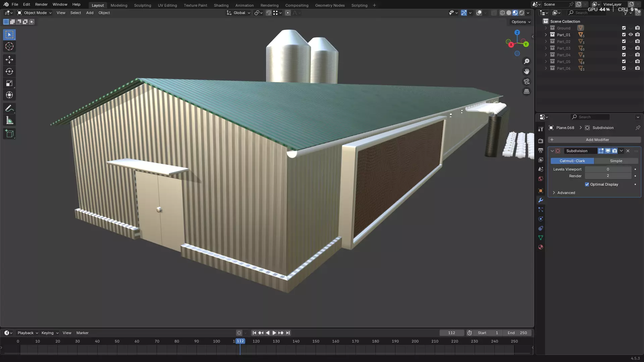Viewport: 644px width, 362px height.
Task: Open the viewport Options dropdown
Action: (521, 22)
